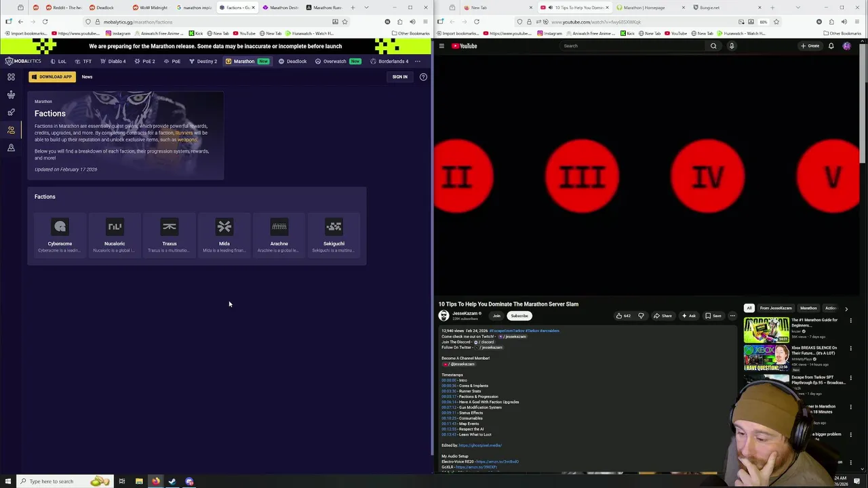Open options for '#1 Marathon Guide' video
This screenshot has height=488, width=868.
click(850, 321)
